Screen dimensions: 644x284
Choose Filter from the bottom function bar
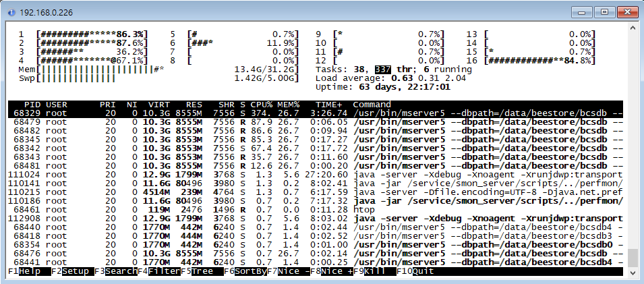coord(159,271)
